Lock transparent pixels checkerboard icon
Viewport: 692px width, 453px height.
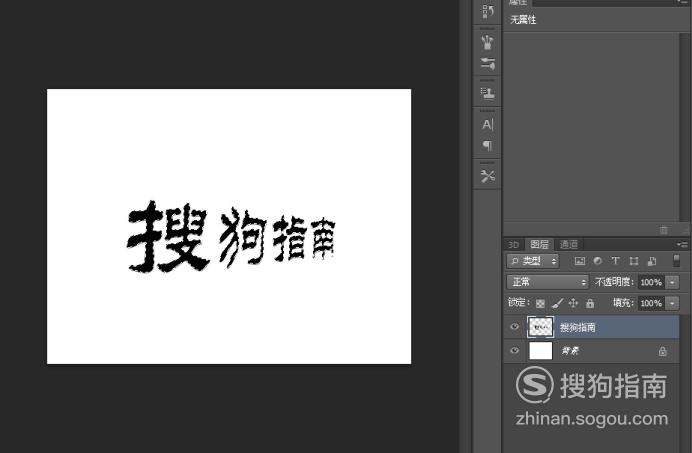pyautogui.click(x=540, y=303)
